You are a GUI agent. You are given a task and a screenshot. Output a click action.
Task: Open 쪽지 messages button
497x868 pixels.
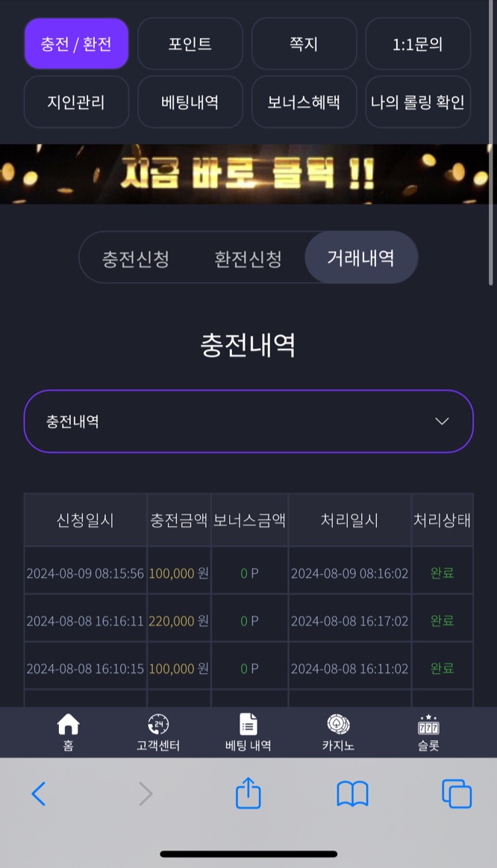[304, 44]
